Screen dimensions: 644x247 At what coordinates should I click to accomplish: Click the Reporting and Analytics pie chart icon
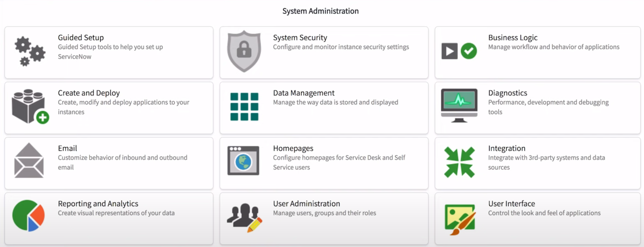tap(29, 216)
